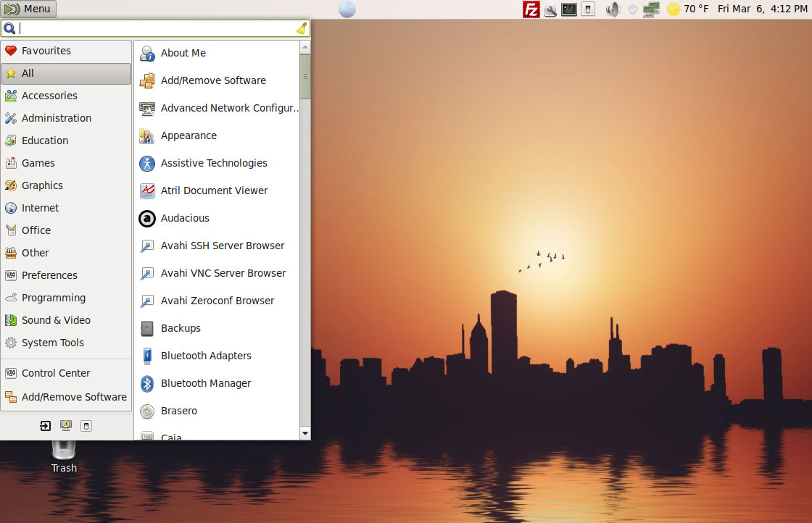Switch to the Internet category

pyautogui.click(x=40, y=208)
